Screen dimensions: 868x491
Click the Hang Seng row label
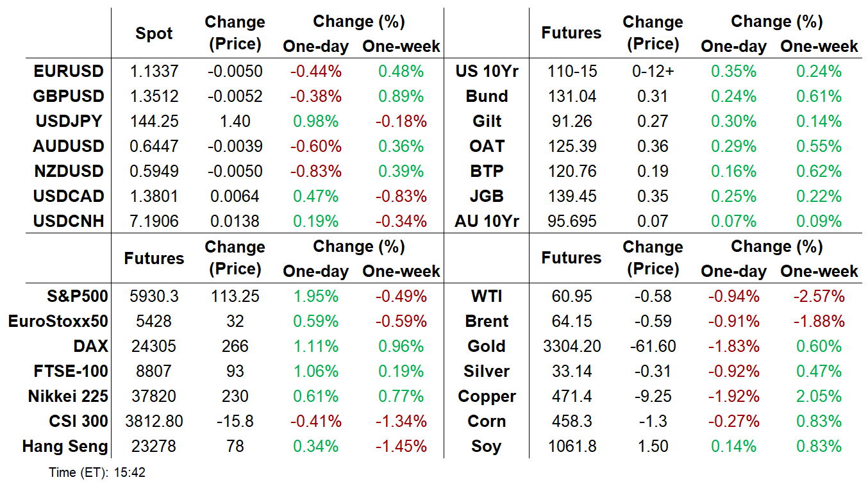coord(65,446)
